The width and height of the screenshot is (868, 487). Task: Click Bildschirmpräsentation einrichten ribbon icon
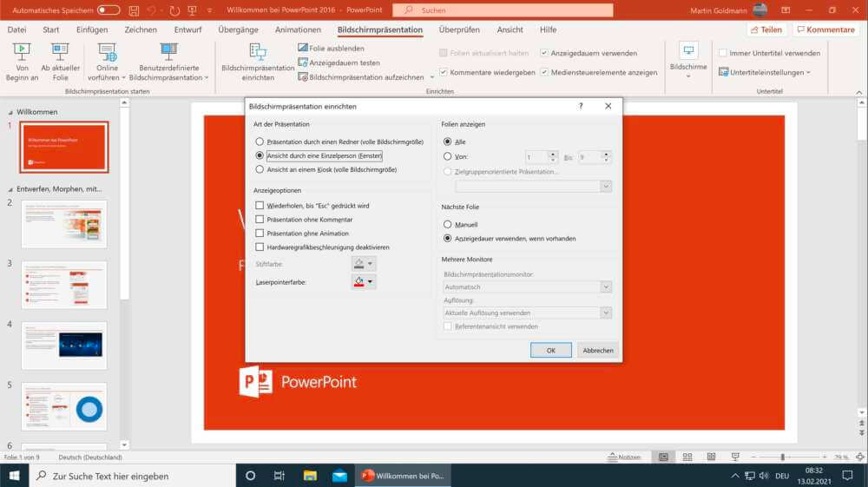pyautogui.click(x=258, y=63)
